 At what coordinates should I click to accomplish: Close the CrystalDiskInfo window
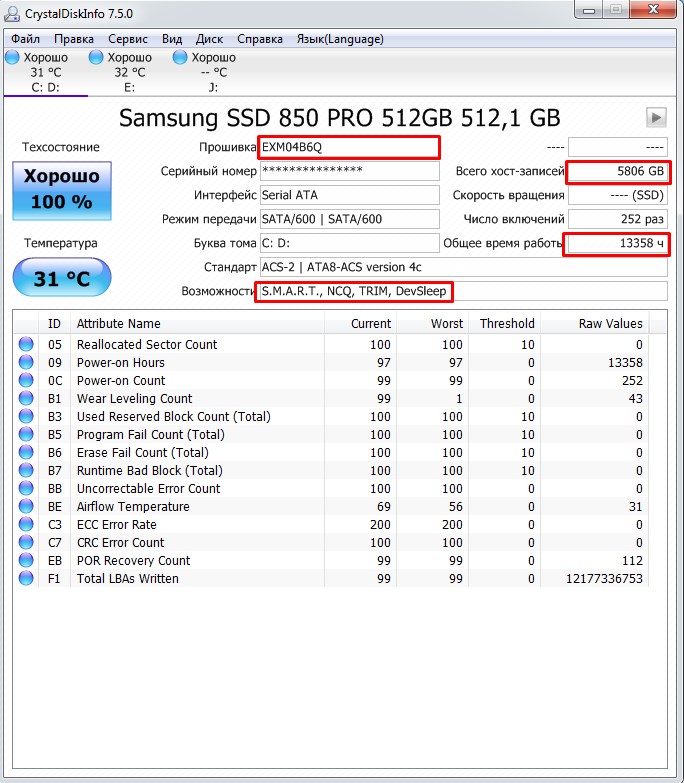[653, 9]
